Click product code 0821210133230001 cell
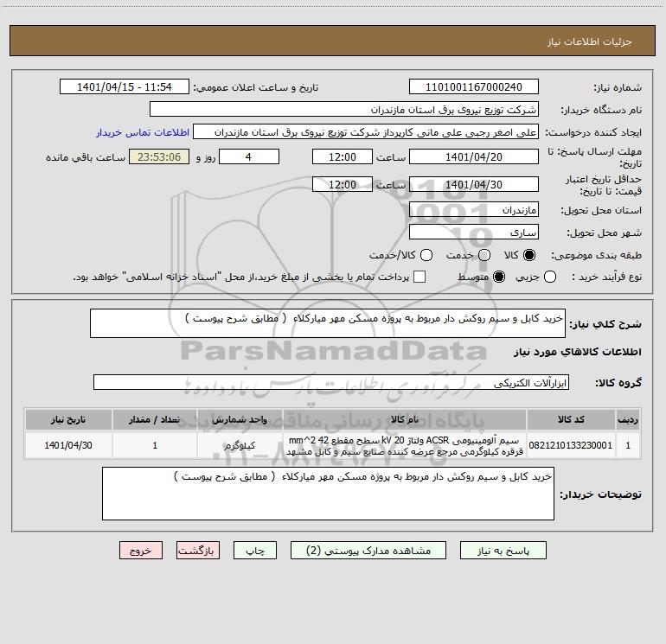666x644 pixels. [x=571, y=445]
